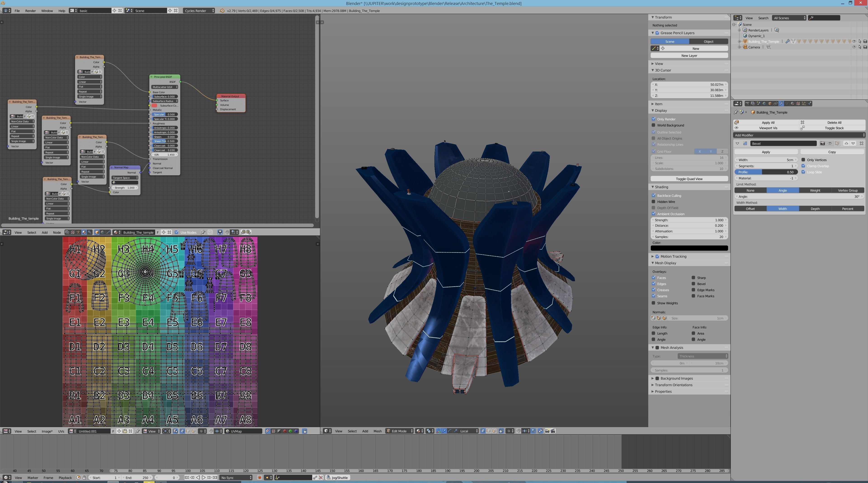Open the All Scenes outliner filter dropdown
The width and height of the screenshot is (868, 483).
[x=789, y=18]
